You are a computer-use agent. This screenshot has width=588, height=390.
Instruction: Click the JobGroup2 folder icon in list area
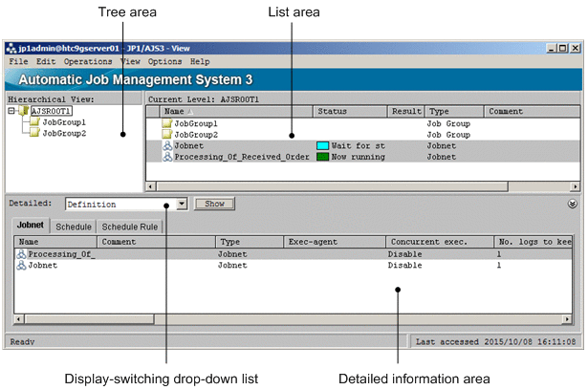[x=167, y=134]
